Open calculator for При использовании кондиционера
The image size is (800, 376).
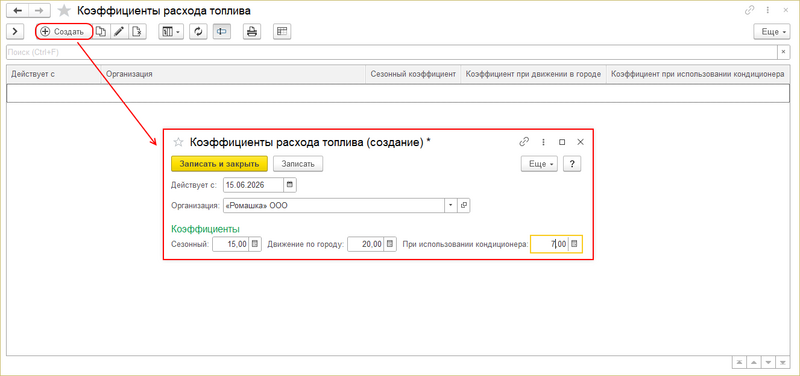(574, 244)
